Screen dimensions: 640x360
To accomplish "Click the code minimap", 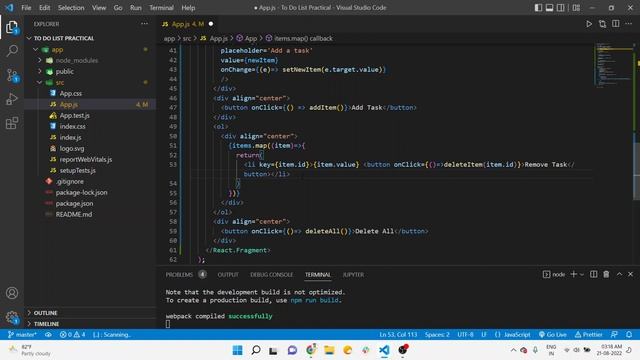I will [613, 65].
